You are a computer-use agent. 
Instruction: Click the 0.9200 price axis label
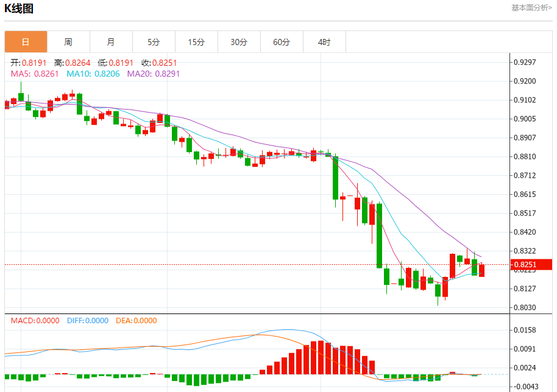[525, 81]
